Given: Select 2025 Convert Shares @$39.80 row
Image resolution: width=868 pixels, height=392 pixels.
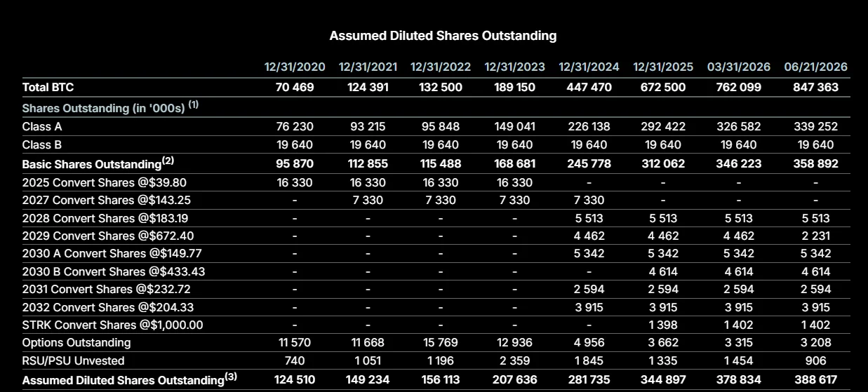Looking at the screenshot, I should pyautogui.click(x=436, y=182).
